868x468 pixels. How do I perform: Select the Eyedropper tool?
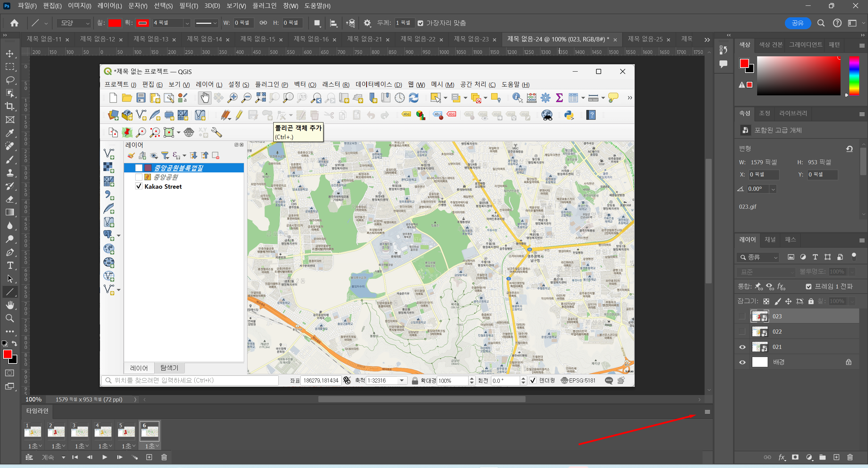pos(10,133)
